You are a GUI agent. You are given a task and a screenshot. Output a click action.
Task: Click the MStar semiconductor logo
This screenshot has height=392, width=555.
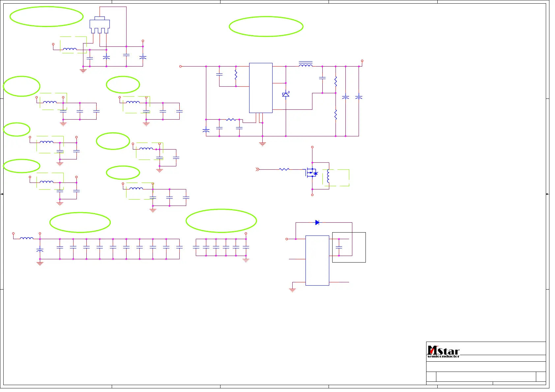coord(443,351)
